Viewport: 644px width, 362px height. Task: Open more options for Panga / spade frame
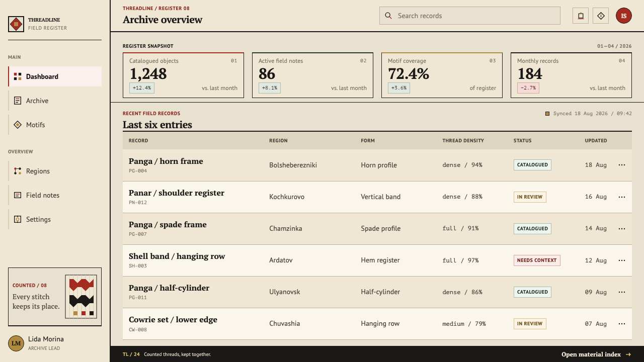click(622, 228)
